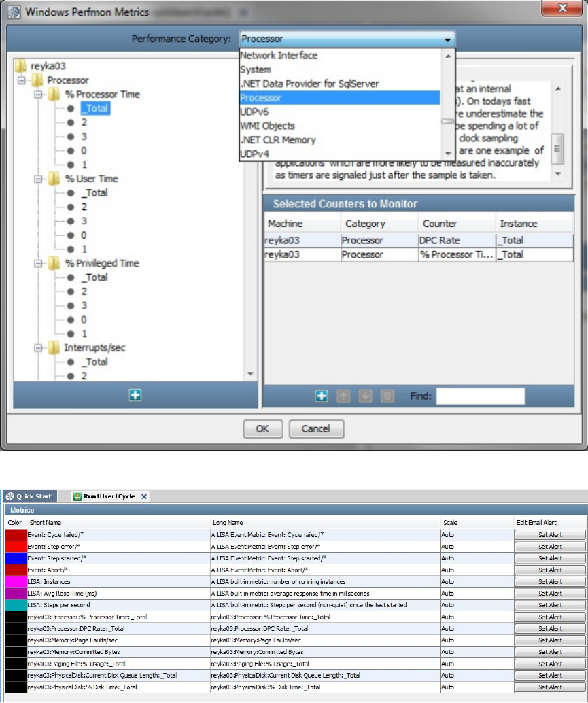Click Machine column header
588x703 pixels.
click(302, 223)
